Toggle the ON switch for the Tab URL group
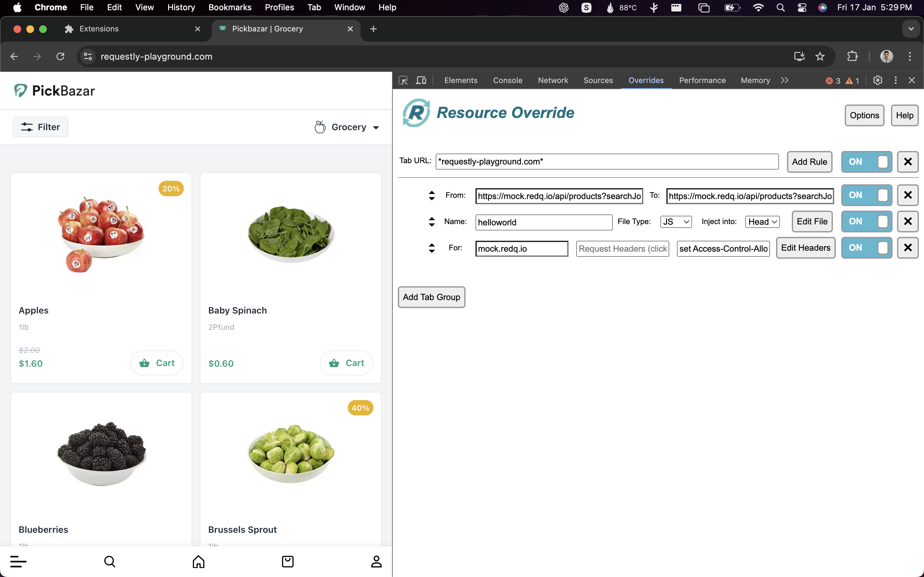The width and height of the screenshot is (924, 577). pyautogui.click(x=866, y=162)
